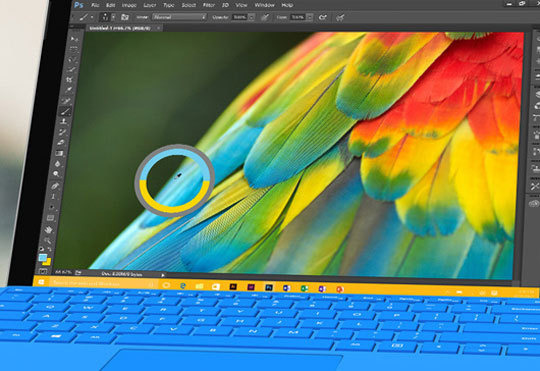Click the Opacity percentage field
The width and height of the screenshot is (540, 371).
pos(239,17)
